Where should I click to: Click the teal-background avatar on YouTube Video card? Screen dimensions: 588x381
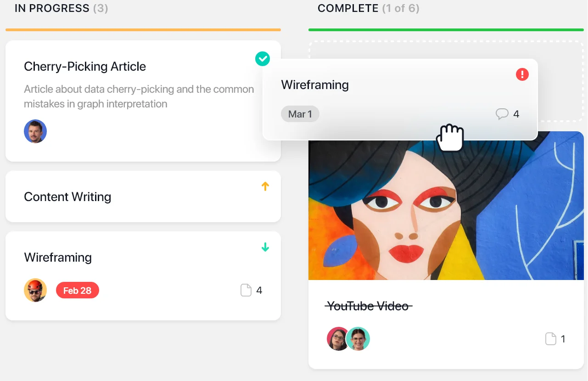click(358, 339)
